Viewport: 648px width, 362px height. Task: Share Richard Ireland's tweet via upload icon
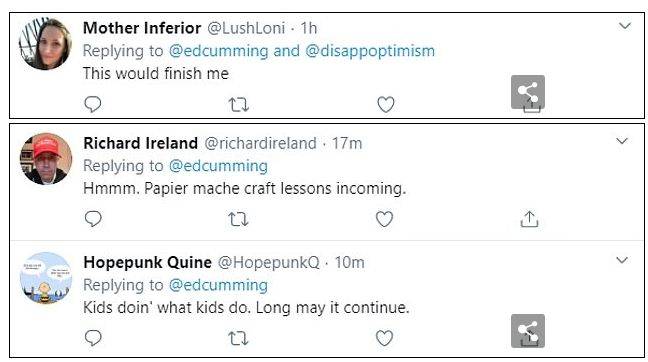tap(529, 219)
